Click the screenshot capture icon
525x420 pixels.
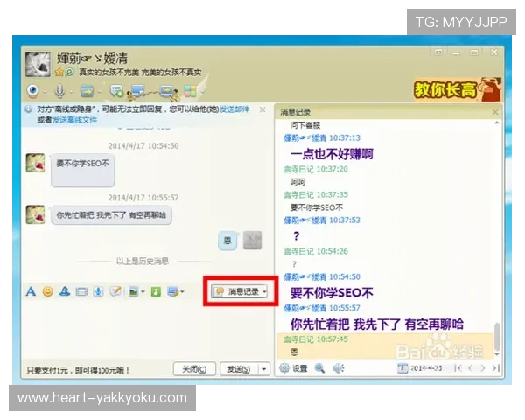pos(173,291)
